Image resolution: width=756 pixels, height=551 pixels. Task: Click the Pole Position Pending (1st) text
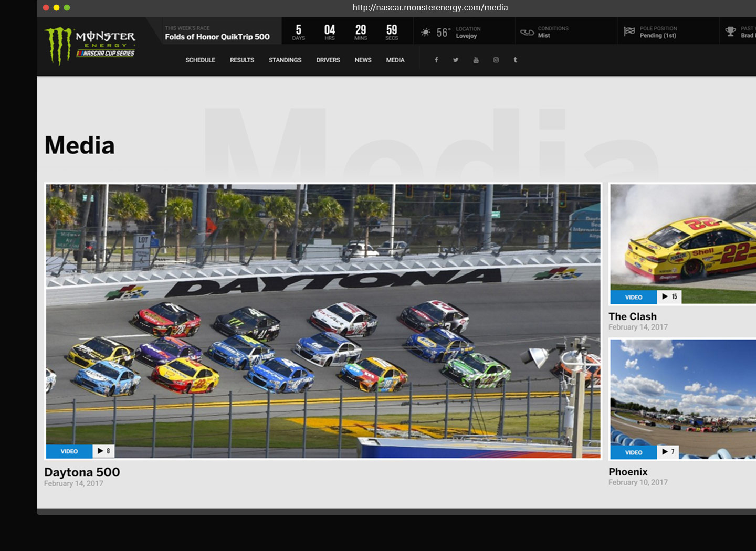pos(658,32)
